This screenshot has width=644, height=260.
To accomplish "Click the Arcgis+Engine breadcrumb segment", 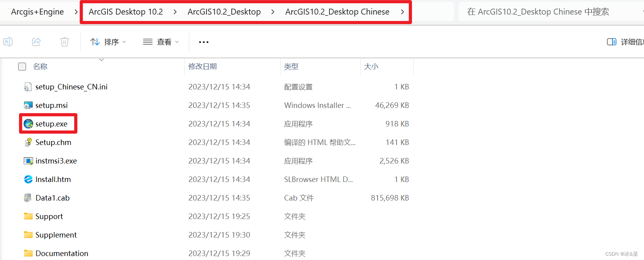I will [37, 12].
